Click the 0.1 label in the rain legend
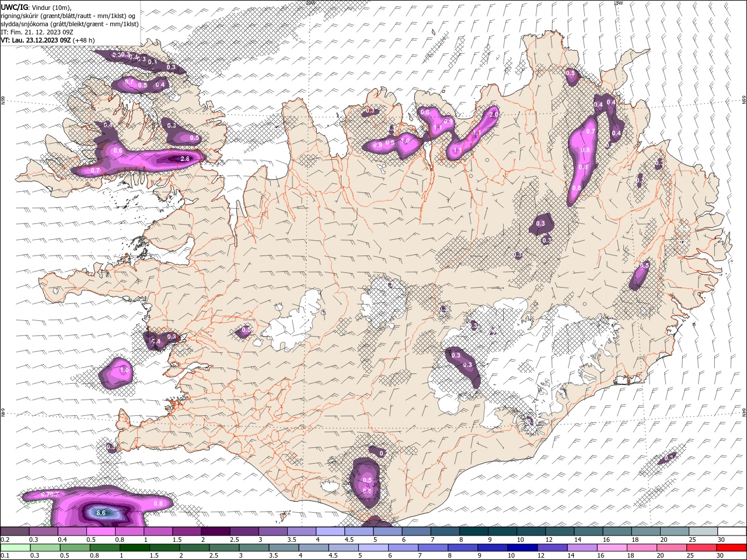 click(x=4, y=555)
